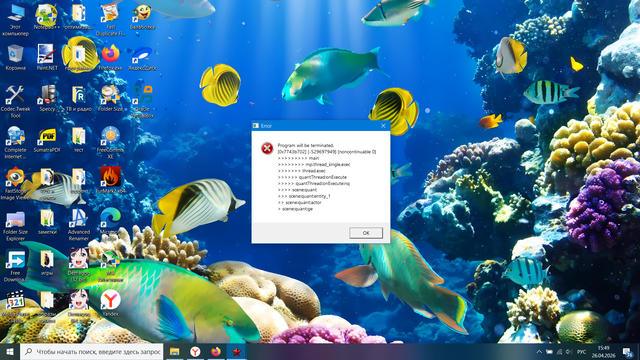Image resolution: width=640 pixels, height=360 pixels.
Task: Click OK in the Error dialog
Action: click(366, 233)
